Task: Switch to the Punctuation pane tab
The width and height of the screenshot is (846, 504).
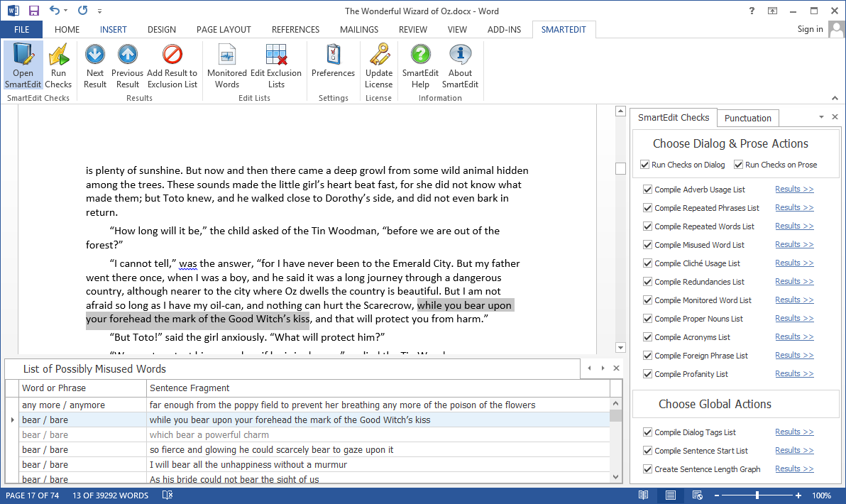Action: point(748,118)
